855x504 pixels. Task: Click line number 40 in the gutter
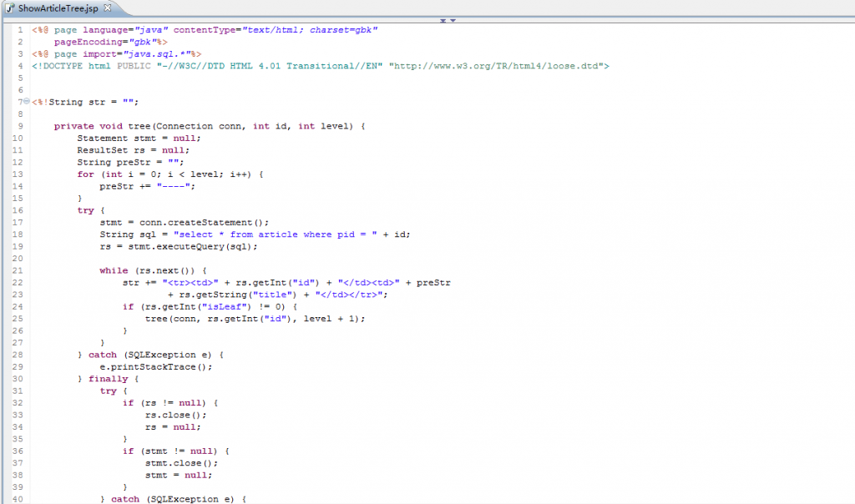pyautogui.click(x=18, y=499)
